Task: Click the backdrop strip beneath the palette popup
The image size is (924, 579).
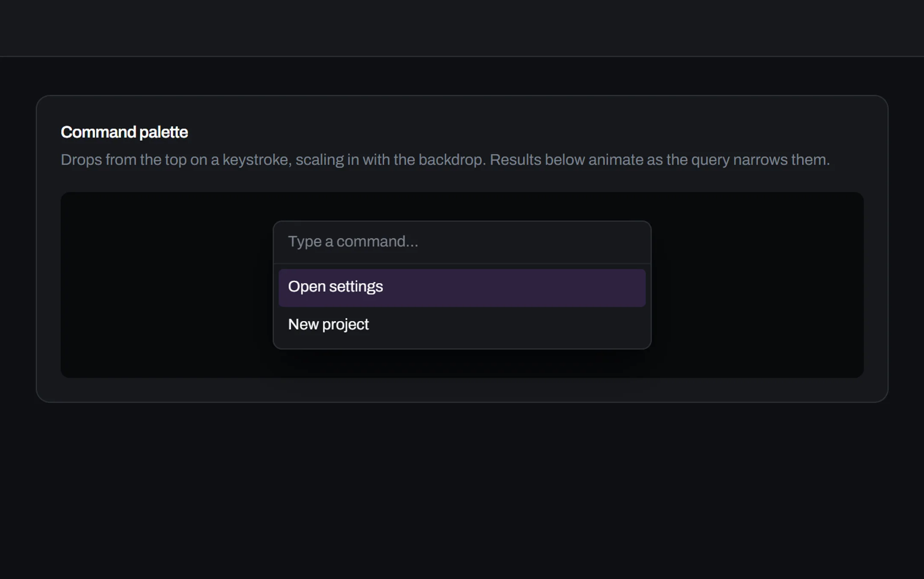Action: (x=462, y=363)
